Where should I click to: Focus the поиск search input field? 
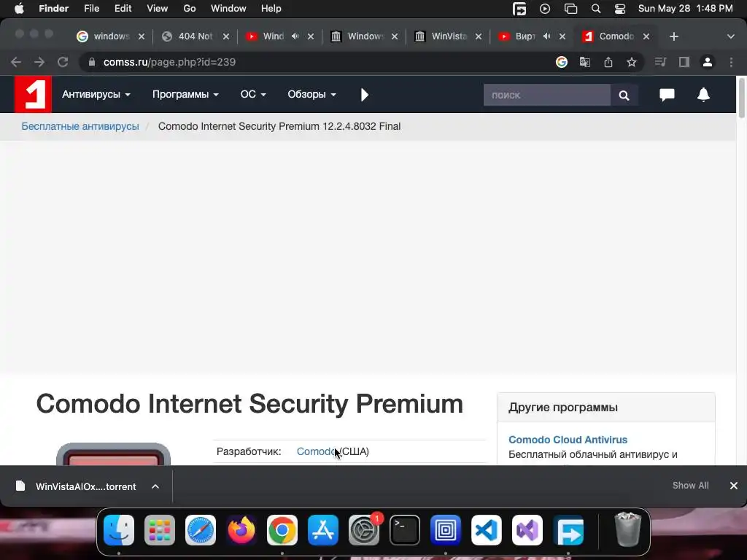pos(546,96)
